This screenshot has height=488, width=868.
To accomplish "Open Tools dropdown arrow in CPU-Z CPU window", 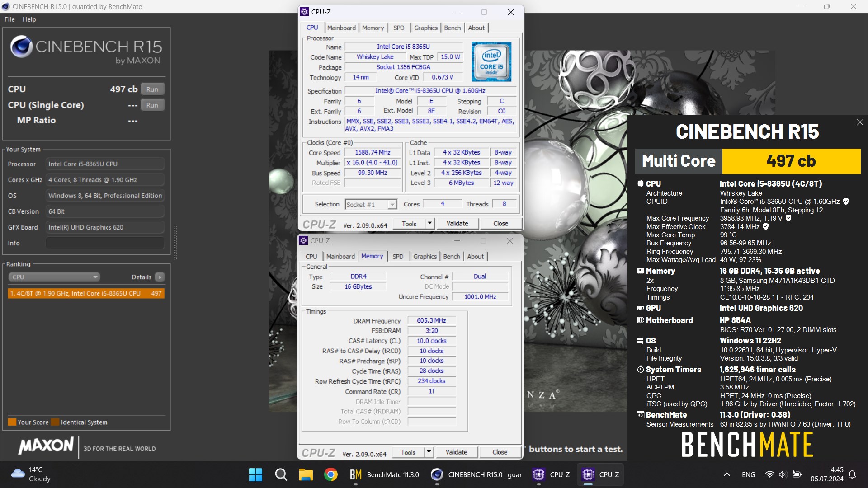I will click(429, 223).
